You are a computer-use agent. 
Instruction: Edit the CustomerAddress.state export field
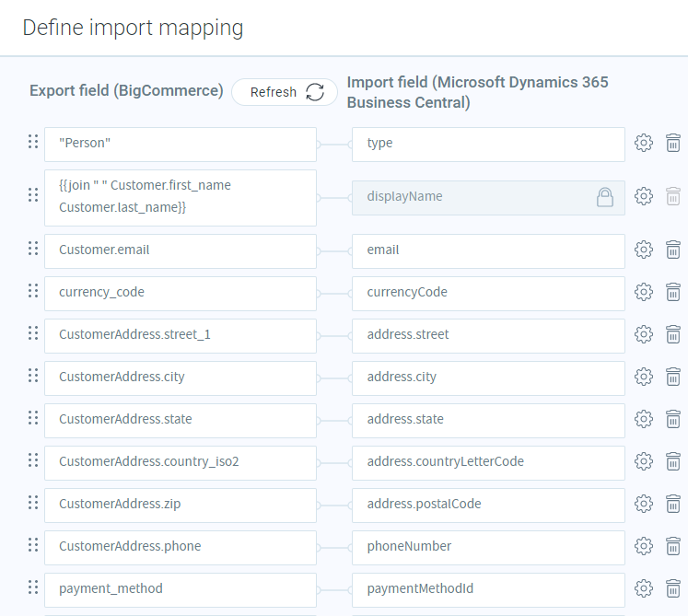tap(181, 420)
